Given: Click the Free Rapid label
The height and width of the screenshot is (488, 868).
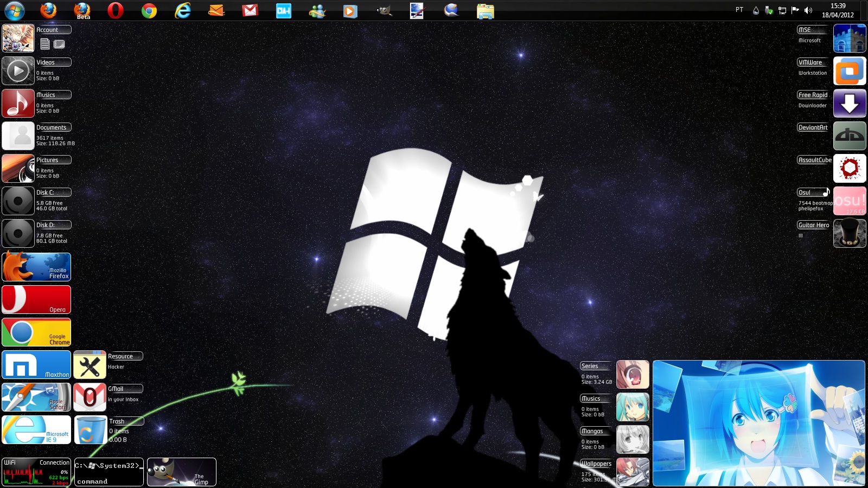Looking at the screenshot, I should pos(813,95).
